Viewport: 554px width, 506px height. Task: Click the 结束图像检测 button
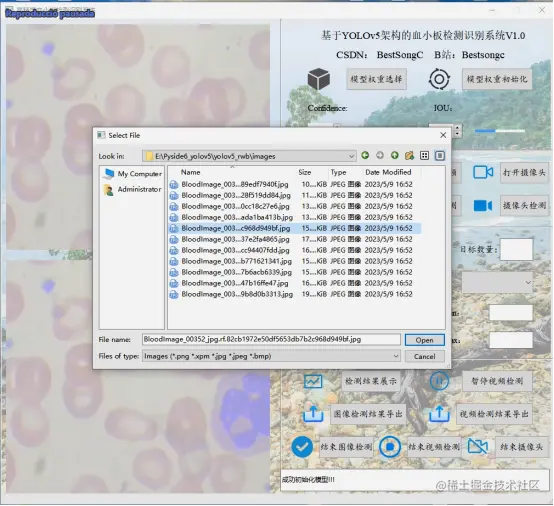point(346,447)
